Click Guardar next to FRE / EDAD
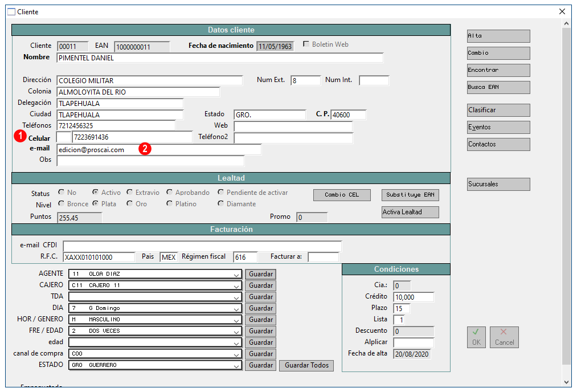This screenshot has width=577, height=392. coord(260,331)
